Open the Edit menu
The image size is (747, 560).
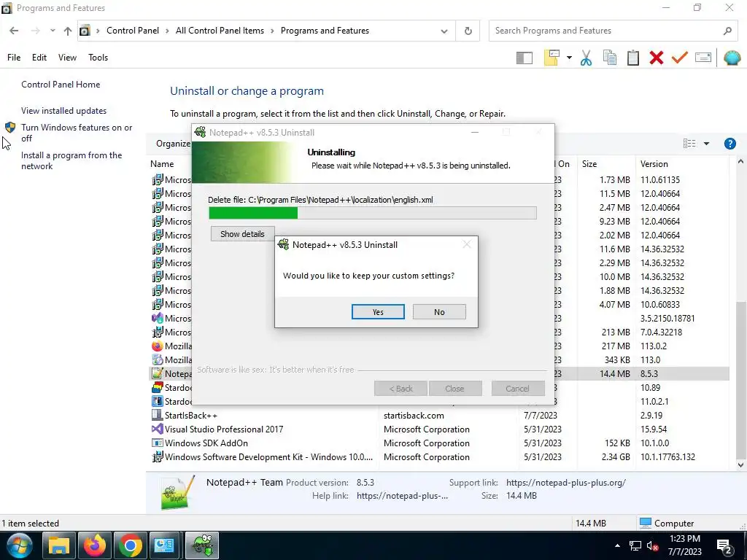tap(39, 58)
